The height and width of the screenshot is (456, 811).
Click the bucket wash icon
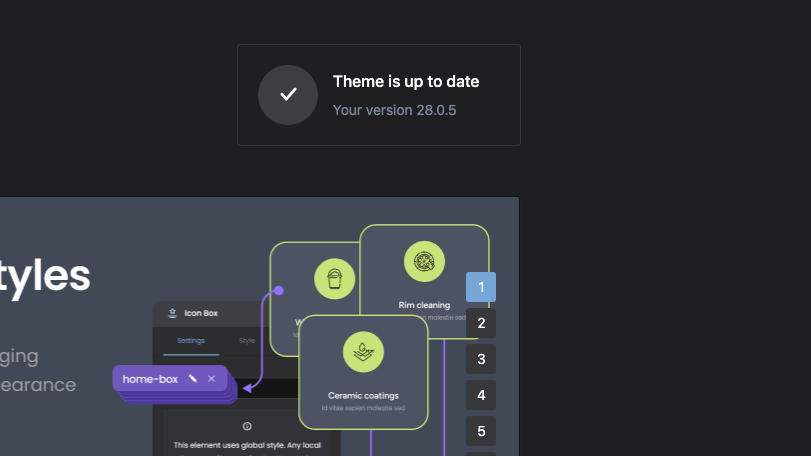point(334,278)
